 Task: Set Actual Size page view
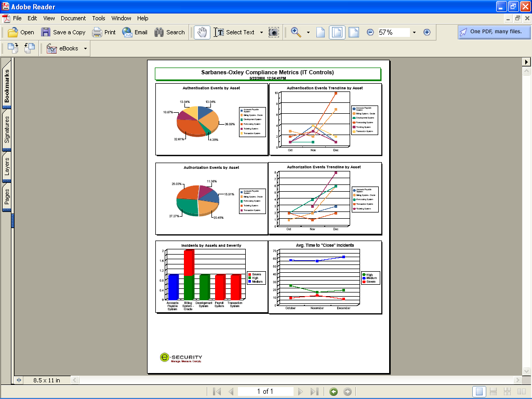321,32
